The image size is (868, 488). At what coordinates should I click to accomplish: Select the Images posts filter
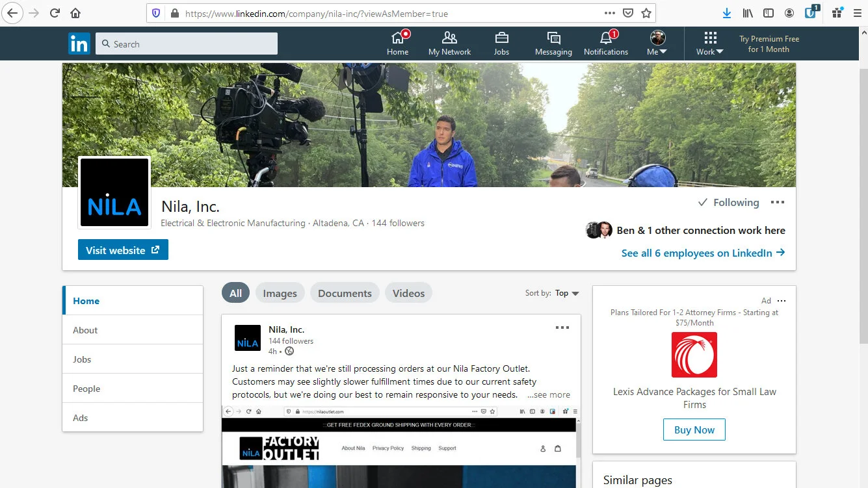tap(280, 293)
